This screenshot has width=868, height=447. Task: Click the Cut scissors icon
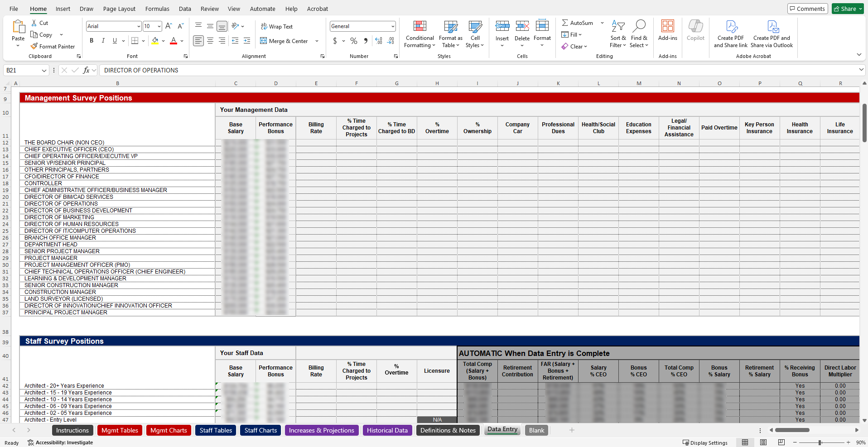[x=34, y=23]
